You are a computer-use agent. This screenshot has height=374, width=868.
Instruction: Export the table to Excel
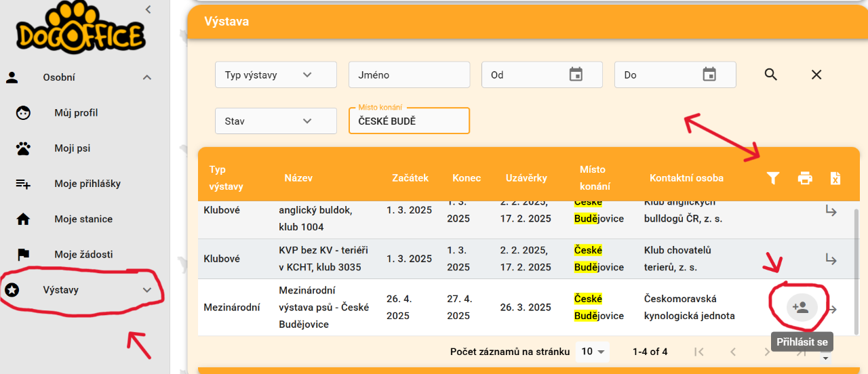coord(835,178)
